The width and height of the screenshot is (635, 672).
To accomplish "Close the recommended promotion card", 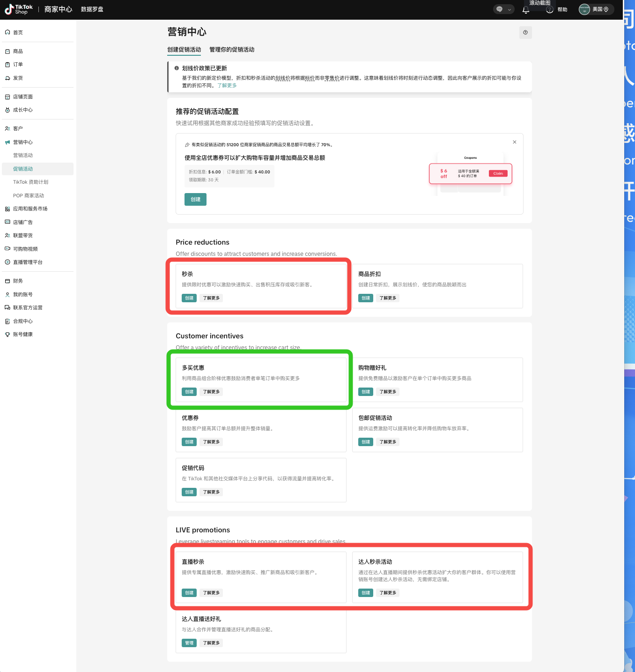I will point(514,142).
